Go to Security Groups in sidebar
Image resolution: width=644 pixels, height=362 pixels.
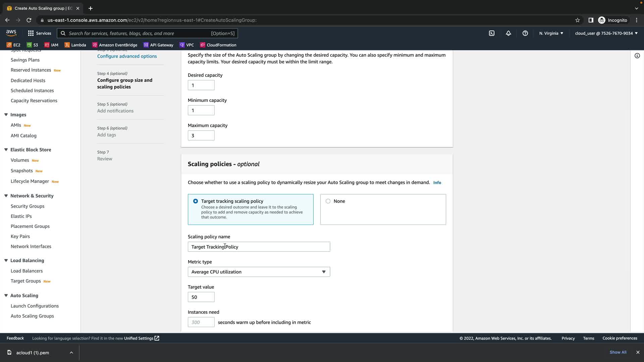click(x=28, y=206)
